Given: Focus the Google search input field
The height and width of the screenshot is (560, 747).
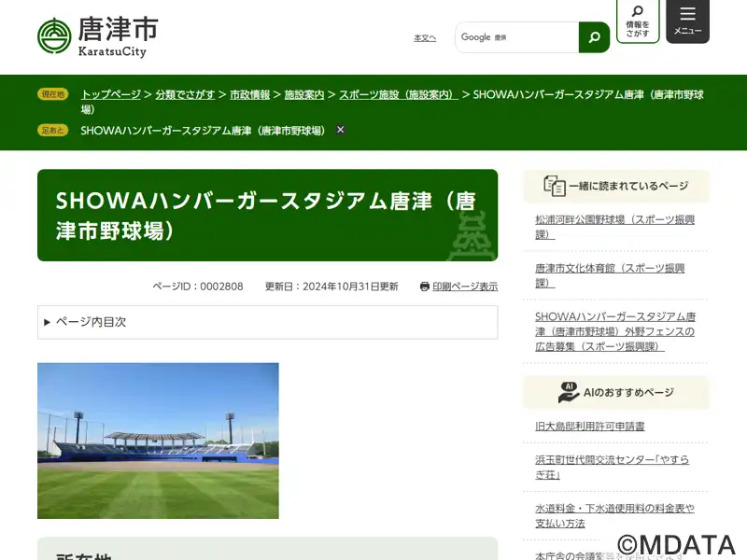Looking at the screenshot, I should [517, 37].
